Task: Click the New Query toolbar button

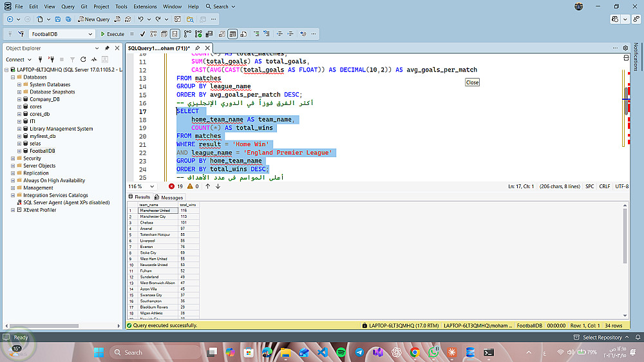Action: pyautogui.click(x=94, y=19)
